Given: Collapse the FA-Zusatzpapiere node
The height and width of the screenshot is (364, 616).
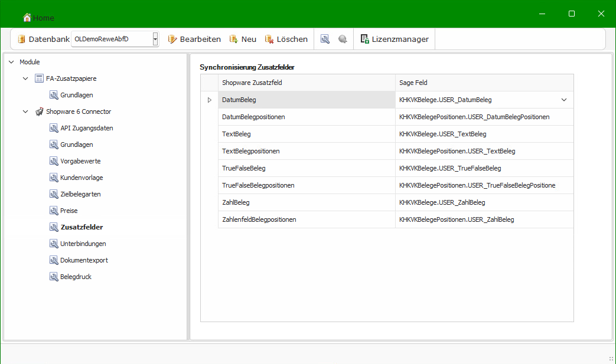Looking at the screenshot, I should pyautogui.click(x=25, y=78).
